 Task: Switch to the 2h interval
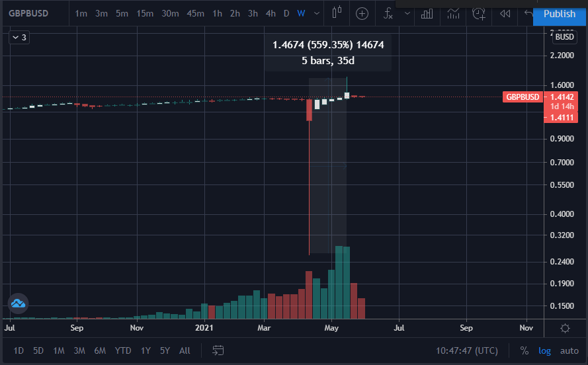[235, 13]
